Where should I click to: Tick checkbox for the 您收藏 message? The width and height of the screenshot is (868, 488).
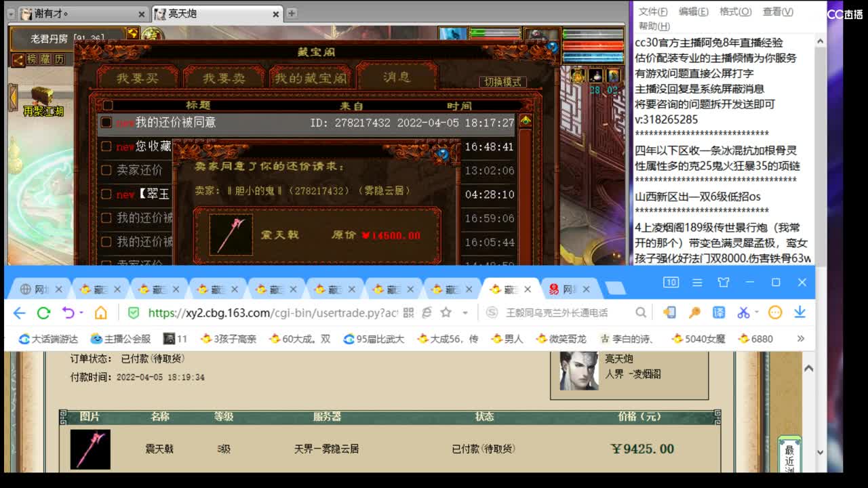(x=106, y=146)
